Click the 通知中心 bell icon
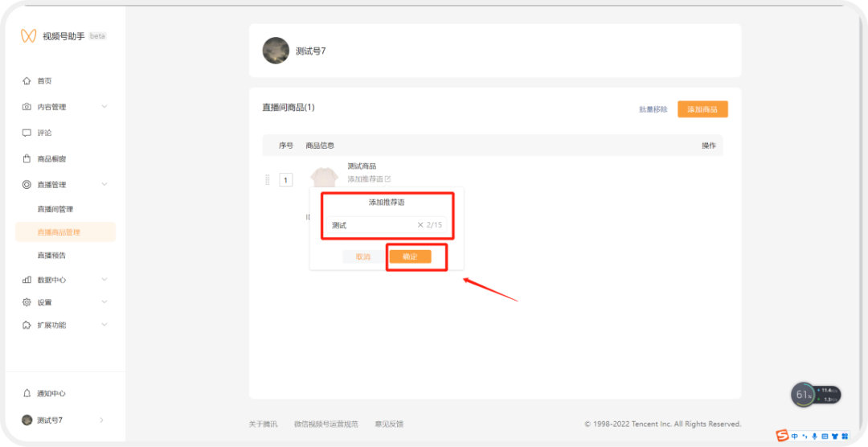This screenshot has height=447, width=868. pyautogui.click(x=27, y=393)
